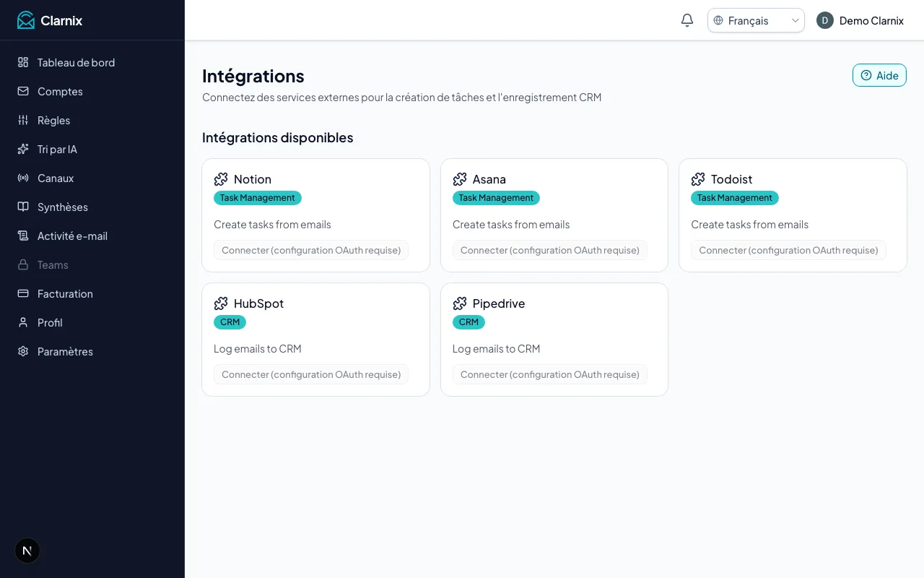Click the question mark icon in Aide
This screenshot has width=924, height=578.
pyautogui.click(x=866, y=75)
